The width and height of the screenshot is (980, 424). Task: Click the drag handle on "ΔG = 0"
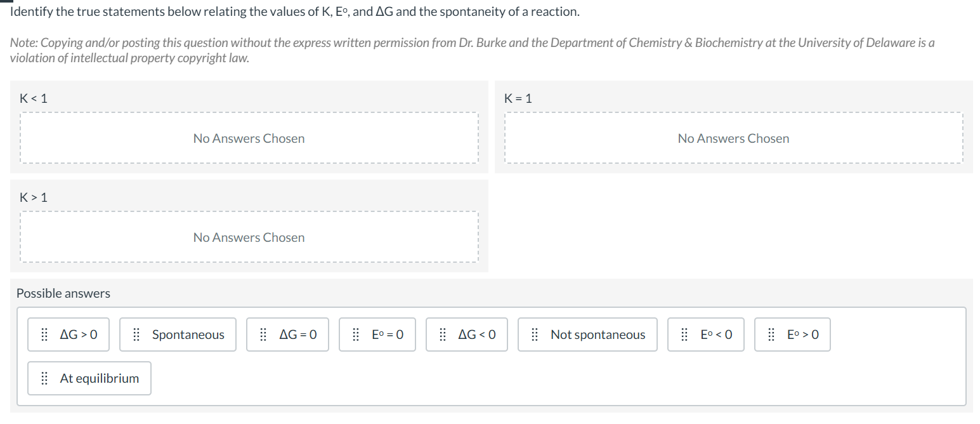[263, 335]
